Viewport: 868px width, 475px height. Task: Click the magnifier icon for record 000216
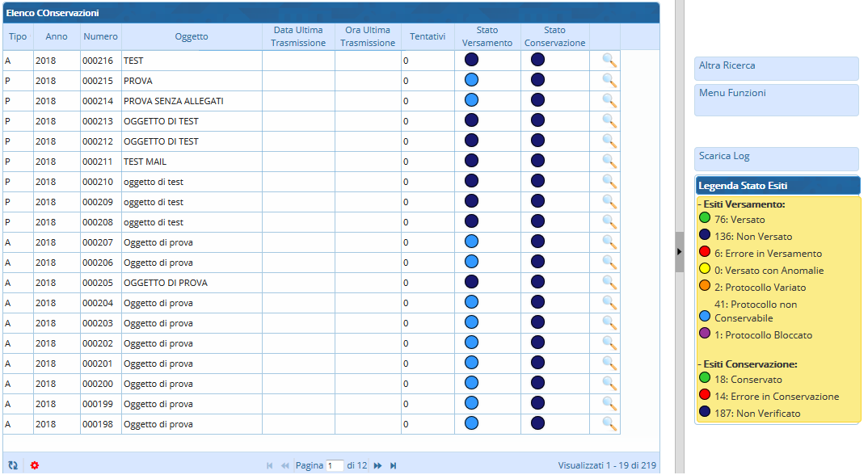pos(609,60)
